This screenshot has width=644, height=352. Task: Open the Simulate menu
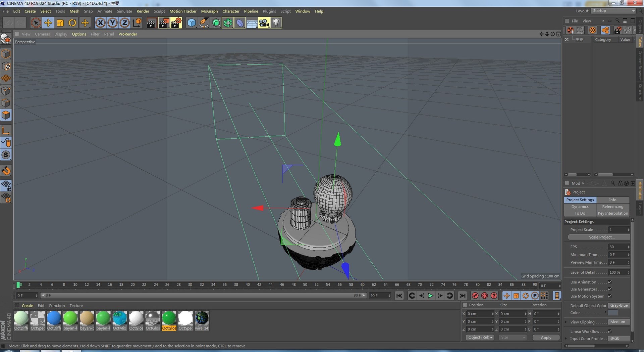click(x=124, y=11)
